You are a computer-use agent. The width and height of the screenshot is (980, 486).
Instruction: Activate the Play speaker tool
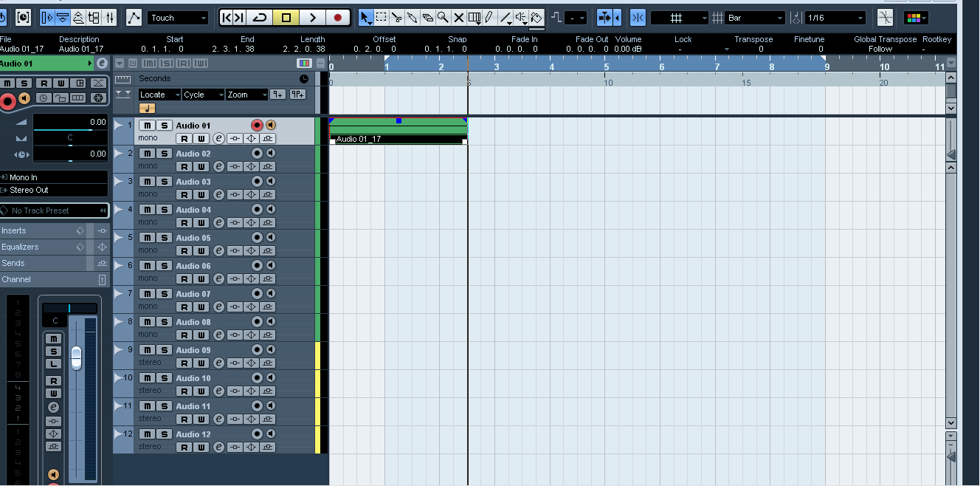[521, 18]
